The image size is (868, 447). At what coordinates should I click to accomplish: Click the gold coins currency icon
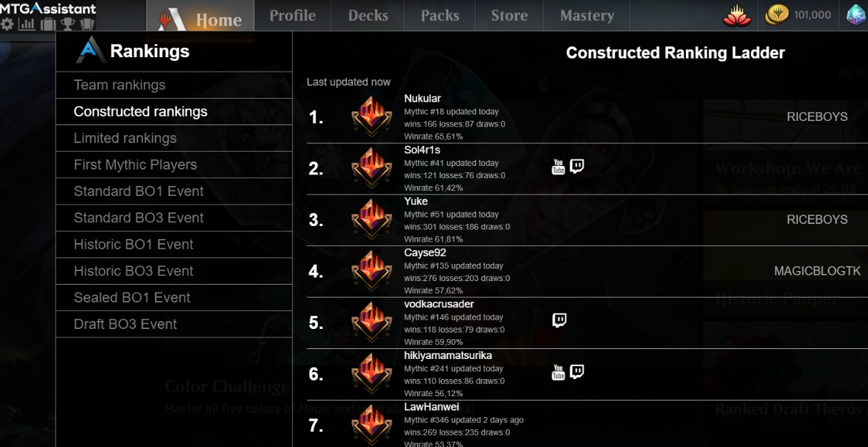coord(777,15)
